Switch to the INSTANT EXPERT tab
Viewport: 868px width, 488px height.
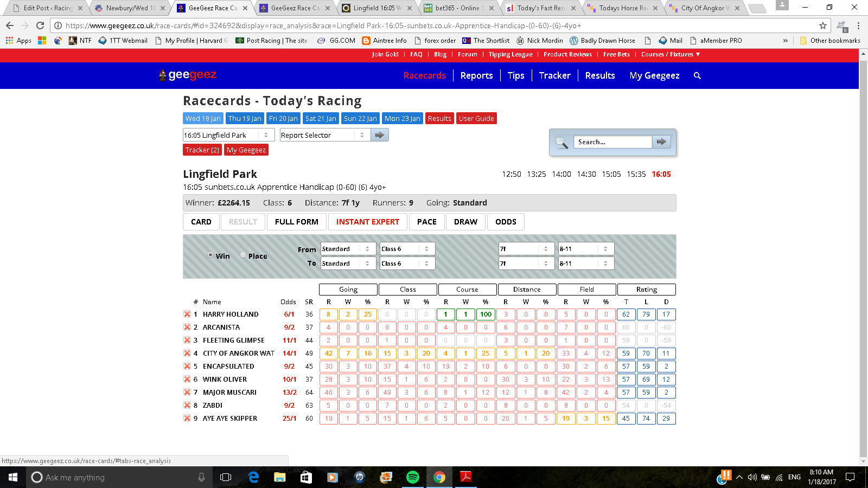click(368, 222)
